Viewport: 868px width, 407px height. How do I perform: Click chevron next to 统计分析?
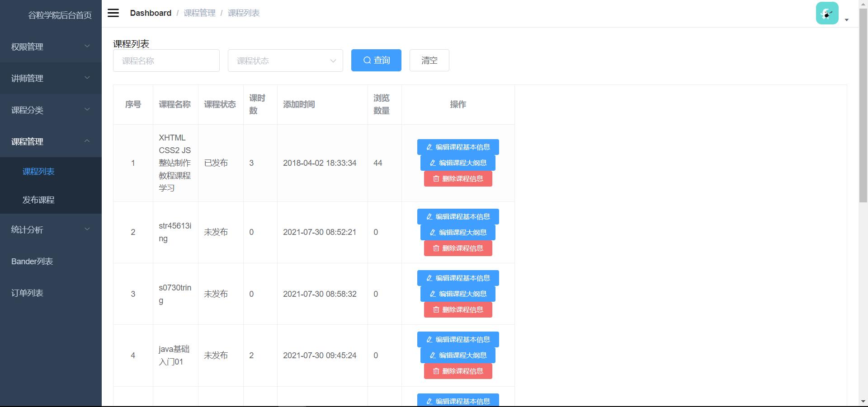(x=87, y=229)
